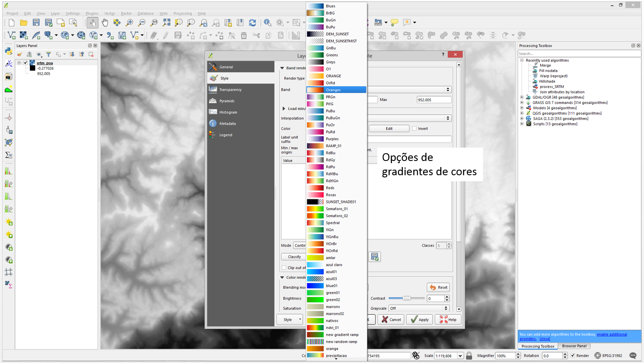The width and height of the screenshot is (644, 363).
Task: Click the enable additional providers link
Action: (612, 335)
